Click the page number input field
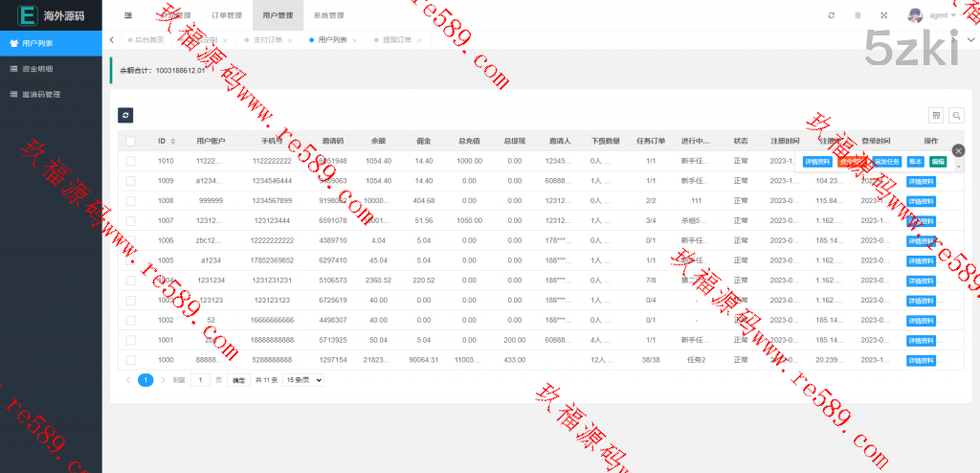The image size is (980, 473). (200, 380)
